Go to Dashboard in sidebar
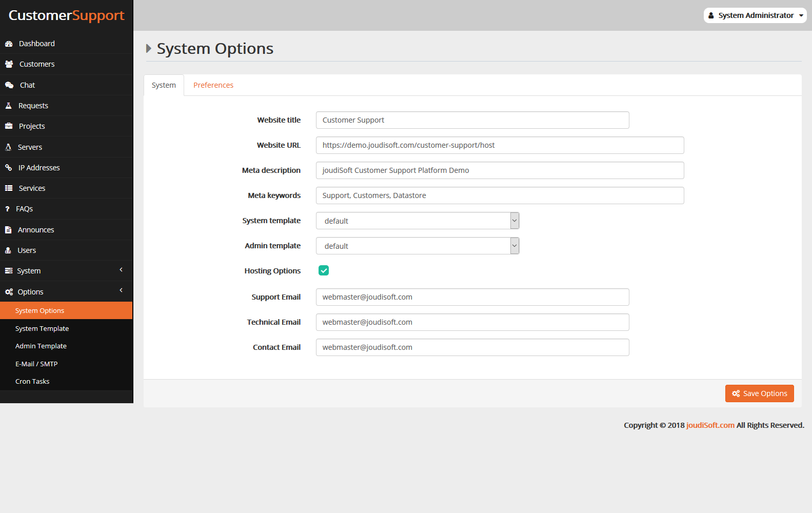812x513 pixels. 66,44
